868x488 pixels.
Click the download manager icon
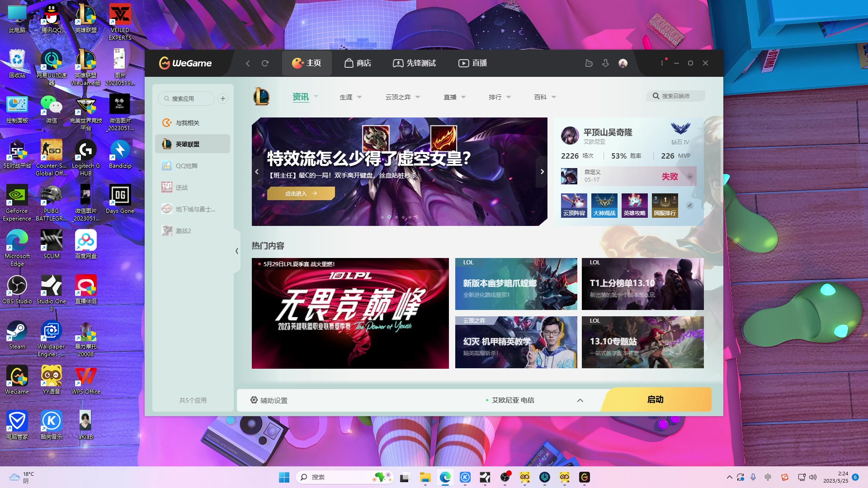(x=605, y=63)
